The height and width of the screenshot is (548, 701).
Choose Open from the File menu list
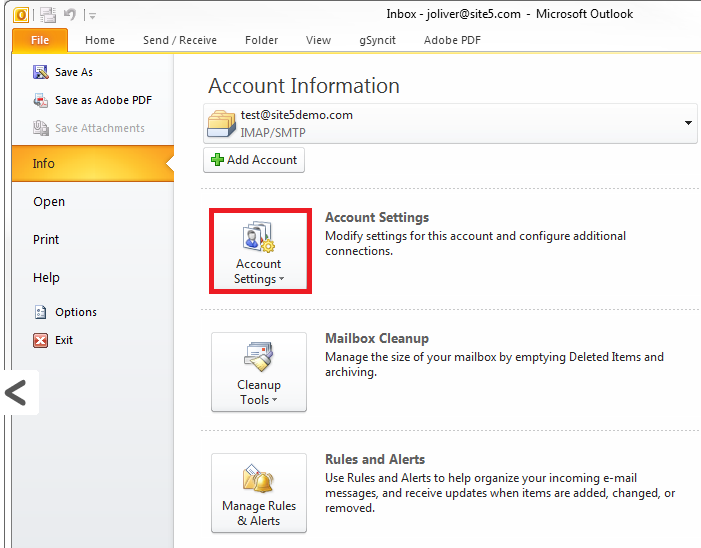tap(49, 202)
